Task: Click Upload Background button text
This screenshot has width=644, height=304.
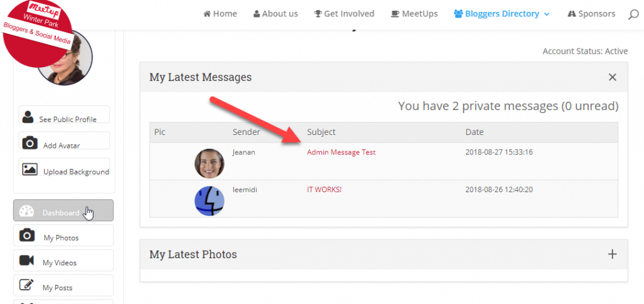Action: point(76,172)
